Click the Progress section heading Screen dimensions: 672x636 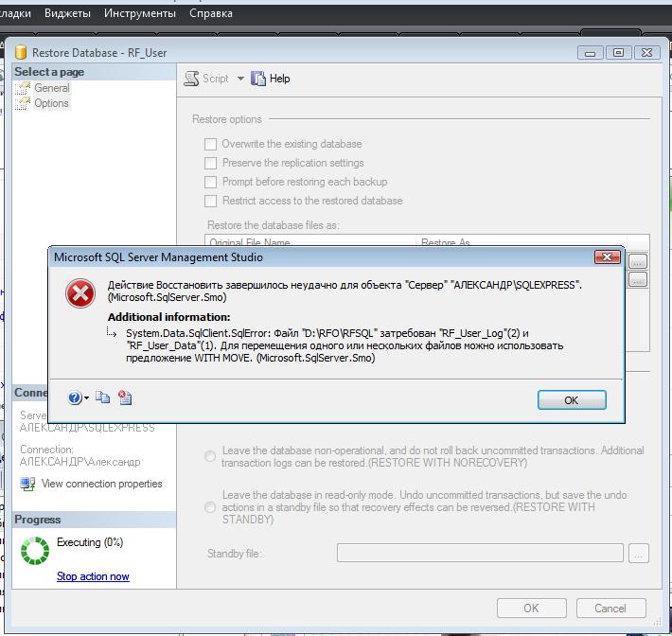coord(38,520)
